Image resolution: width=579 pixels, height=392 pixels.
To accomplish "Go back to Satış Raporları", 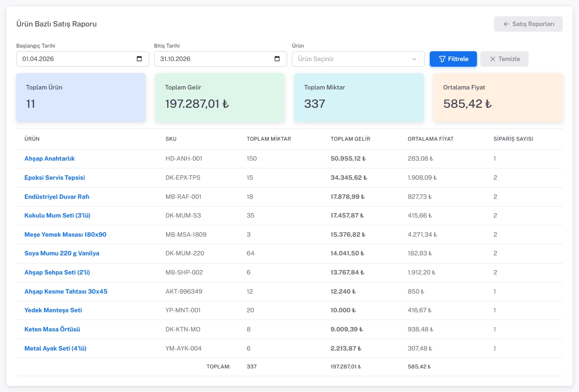I will (528, 24).
